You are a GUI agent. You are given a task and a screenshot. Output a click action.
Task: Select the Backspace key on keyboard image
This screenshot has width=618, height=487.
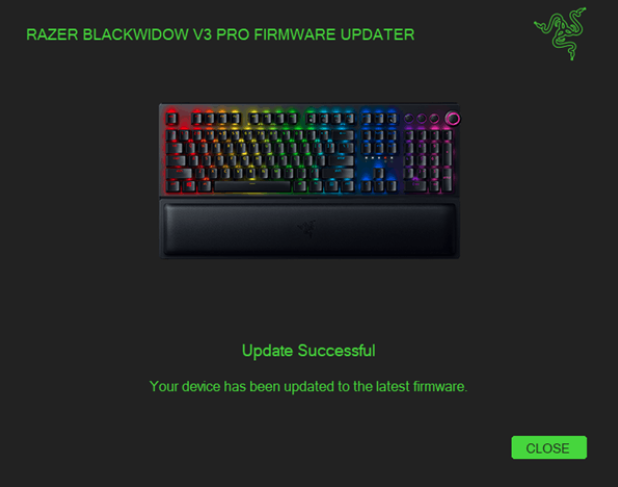tap(344, 136)
